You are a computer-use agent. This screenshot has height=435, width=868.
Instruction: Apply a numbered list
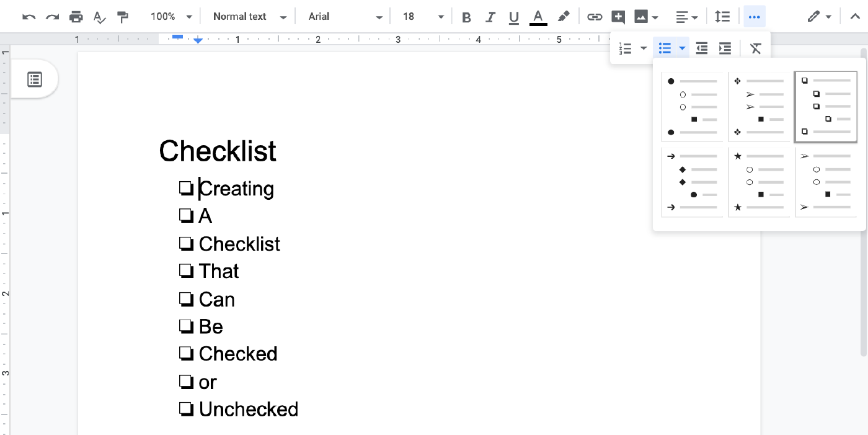point(624,48)
